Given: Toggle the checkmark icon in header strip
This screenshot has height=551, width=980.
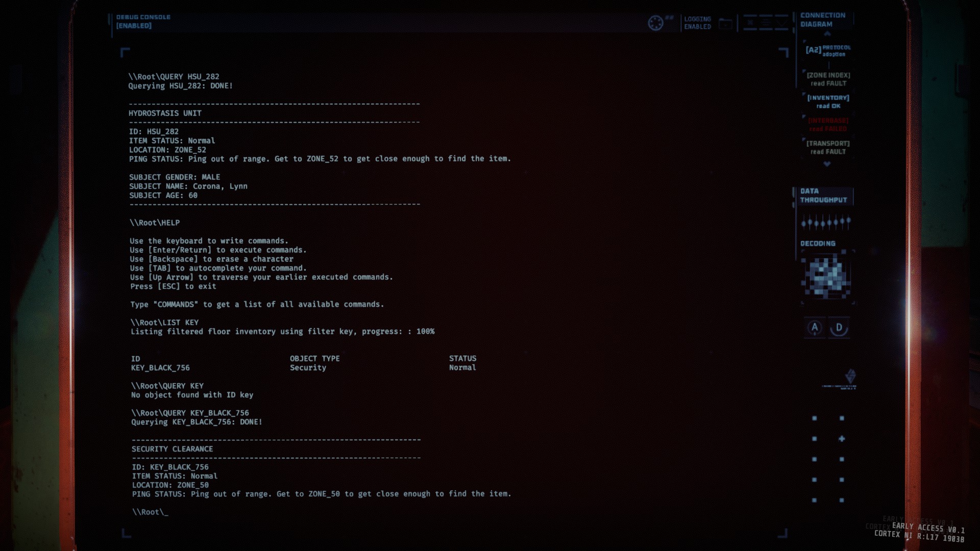Looking at the screenshot, I should point(781,23).
